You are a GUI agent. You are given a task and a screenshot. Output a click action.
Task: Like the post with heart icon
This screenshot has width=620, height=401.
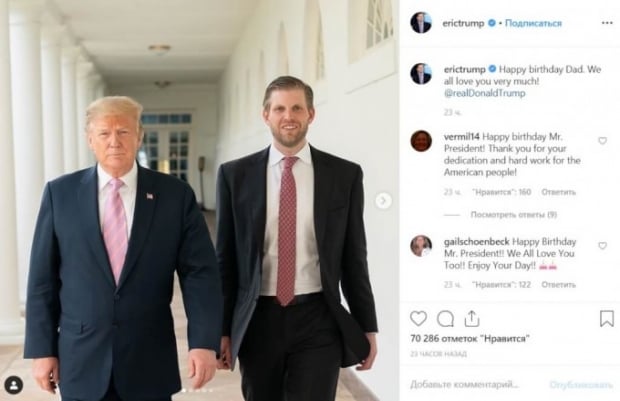tap(418, 318)
